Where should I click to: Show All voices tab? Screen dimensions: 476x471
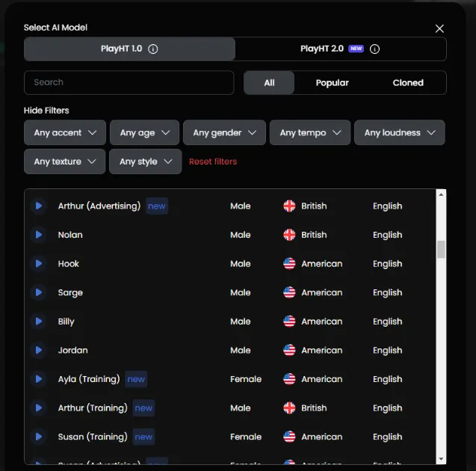click(x=269, y=82)
